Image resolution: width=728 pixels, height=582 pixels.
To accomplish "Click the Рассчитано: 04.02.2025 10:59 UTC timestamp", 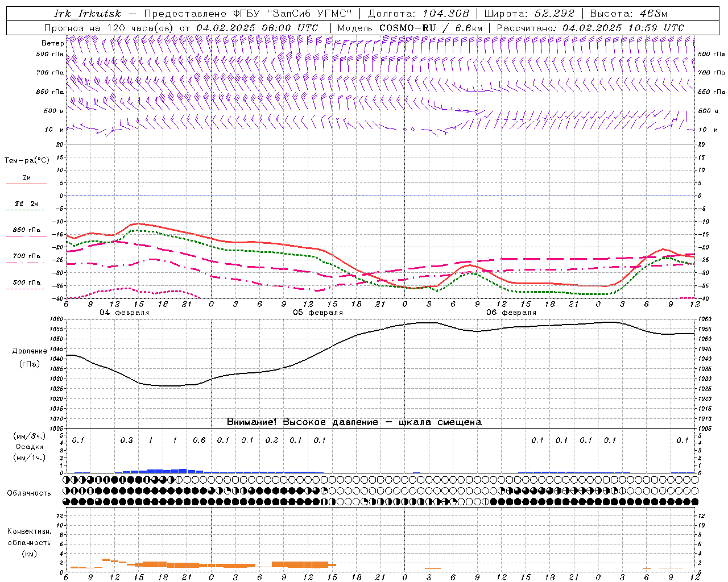I will (x=590, y=28).
